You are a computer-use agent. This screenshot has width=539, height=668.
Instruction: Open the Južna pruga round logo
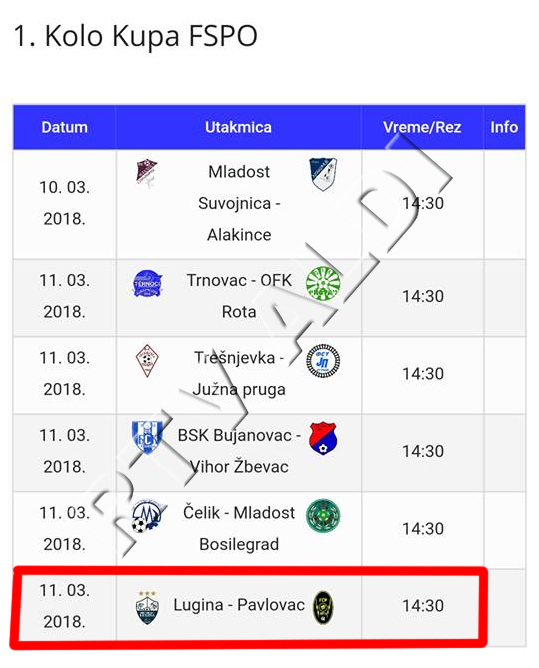(x=323, y=361)
